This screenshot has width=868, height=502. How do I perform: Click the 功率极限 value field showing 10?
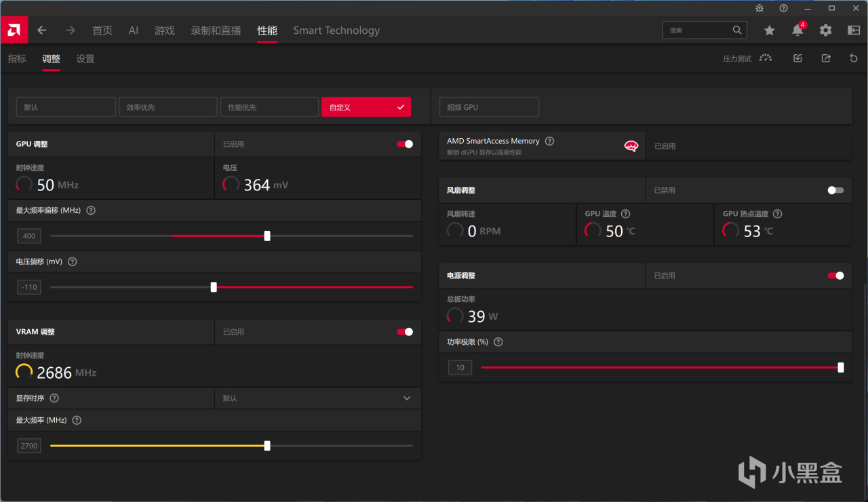(460, 368)
